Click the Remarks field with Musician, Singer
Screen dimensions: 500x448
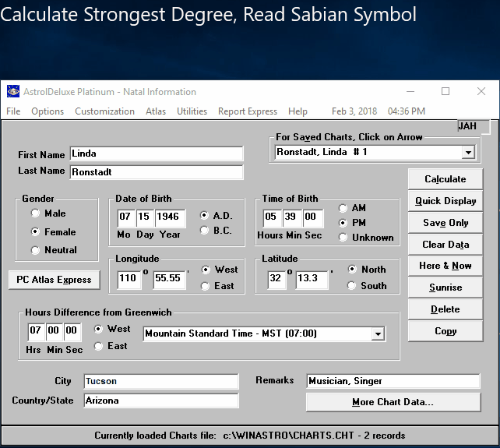point(393,381)
